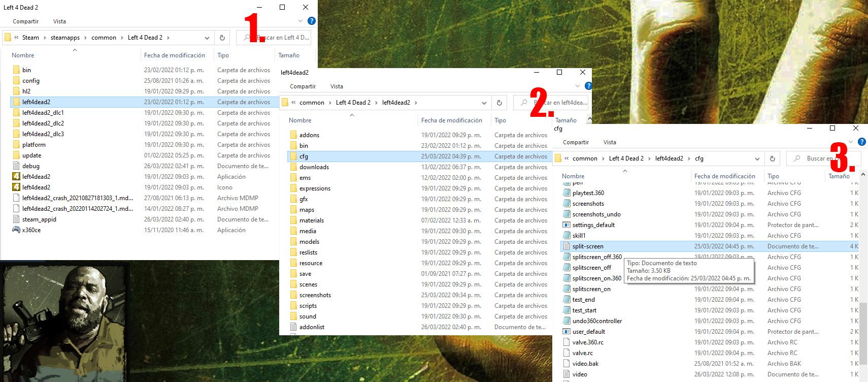This screenshot has height=382, width=868.
Task: Open help in the cfg window
Action: pos(862,142)
